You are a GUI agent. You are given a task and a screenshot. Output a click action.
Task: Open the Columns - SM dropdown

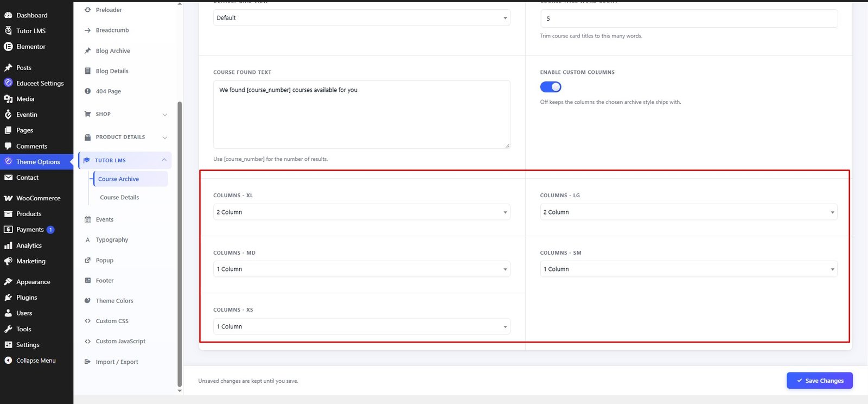pos(688,269)
